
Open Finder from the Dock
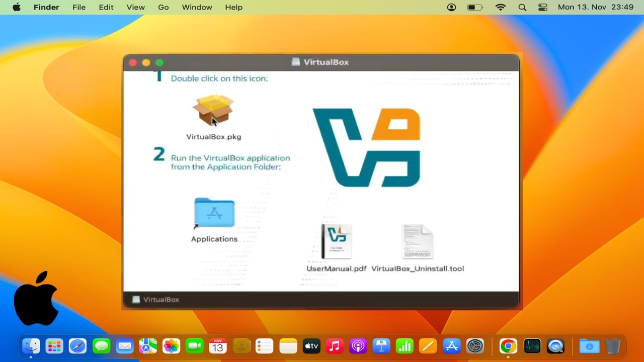coord(31,346)
